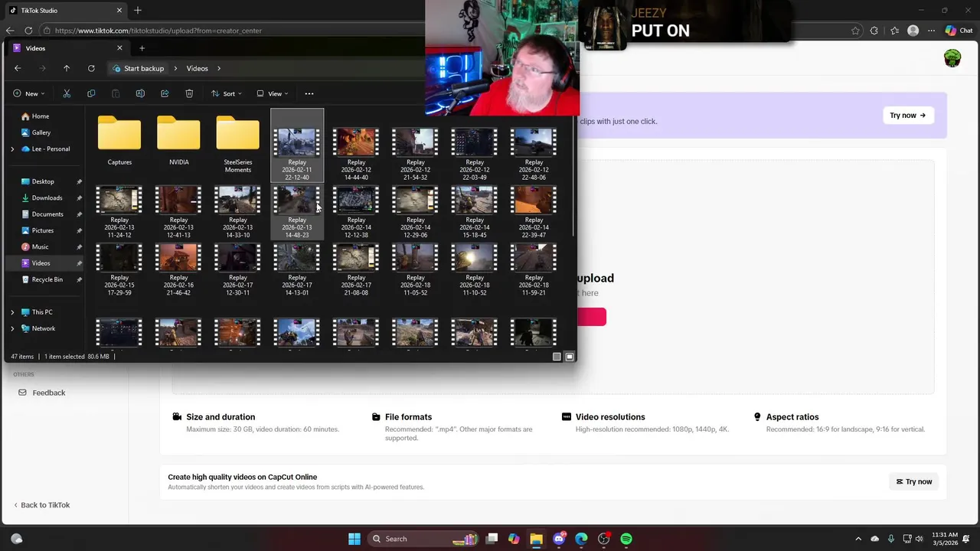
Task: Expand Lee - Personal OneDrive tree
Action: tap(12, 149)
